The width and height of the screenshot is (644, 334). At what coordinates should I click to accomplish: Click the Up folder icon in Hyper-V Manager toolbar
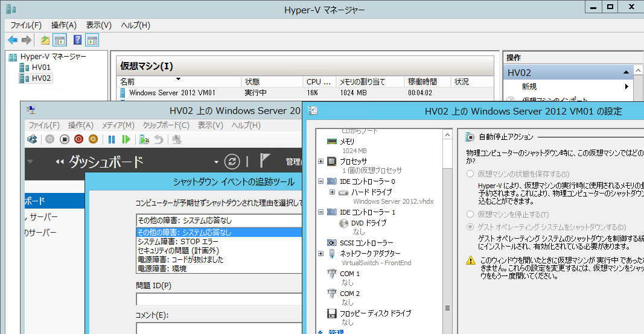pyautogui.click(x=45, y=40)
